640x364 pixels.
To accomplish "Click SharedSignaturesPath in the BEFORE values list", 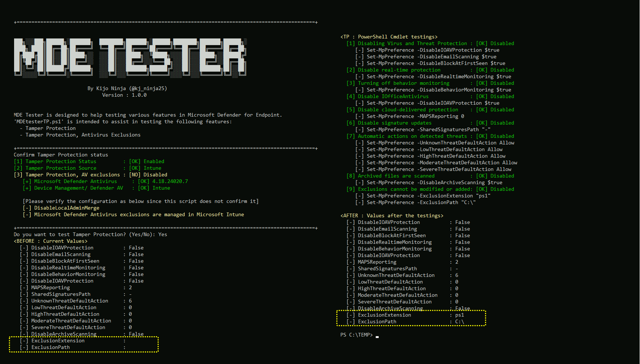I will (x=76, y=294).
